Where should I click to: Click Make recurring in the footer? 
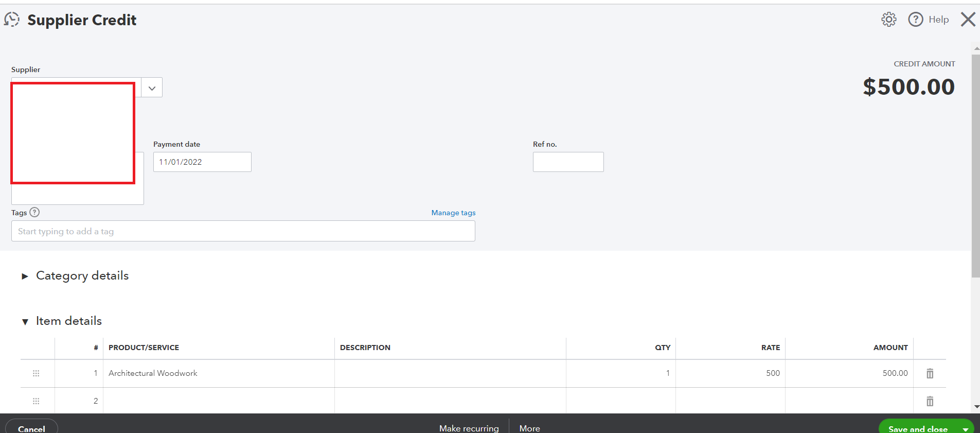(x=469, y=428)
